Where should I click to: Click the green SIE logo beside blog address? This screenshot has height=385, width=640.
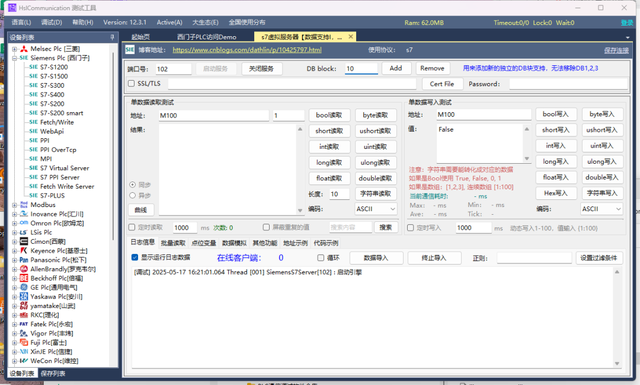click(x=130, y=50)
